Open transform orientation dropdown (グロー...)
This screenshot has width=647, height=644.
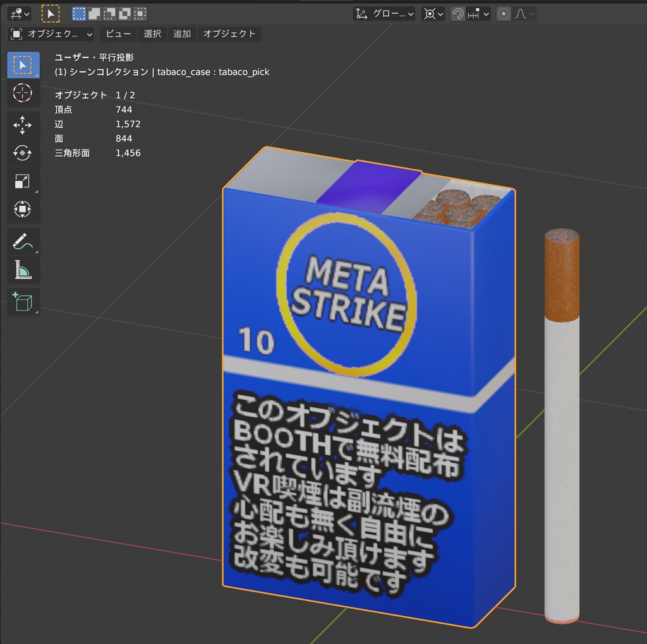tap(384, 14)
